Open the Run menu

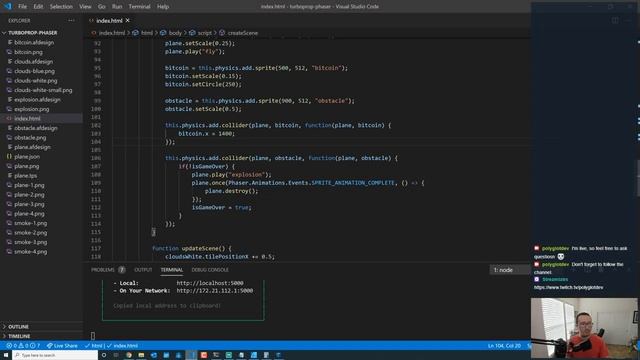tap(117, 7)
